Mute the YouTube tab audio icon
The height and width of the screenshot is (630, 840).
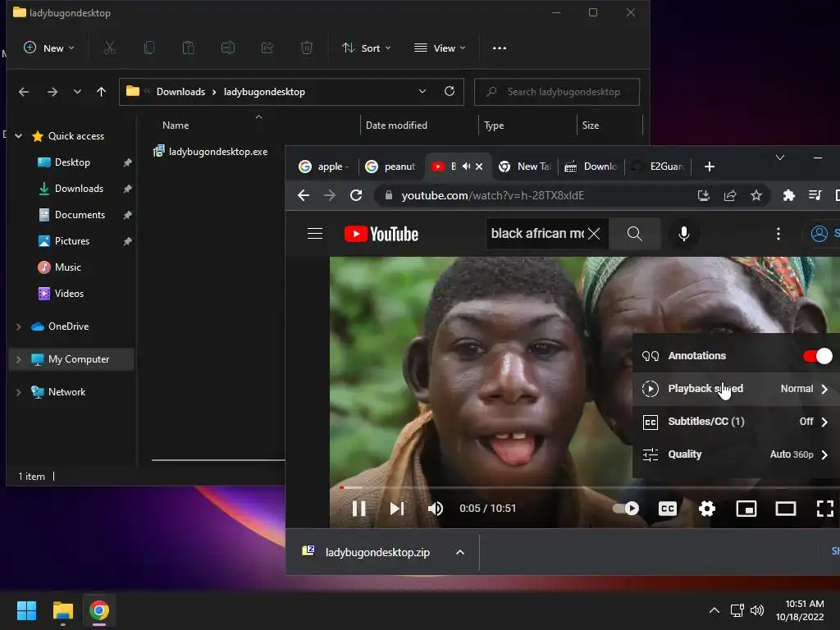pyautogui.click(x=466, y=167)
